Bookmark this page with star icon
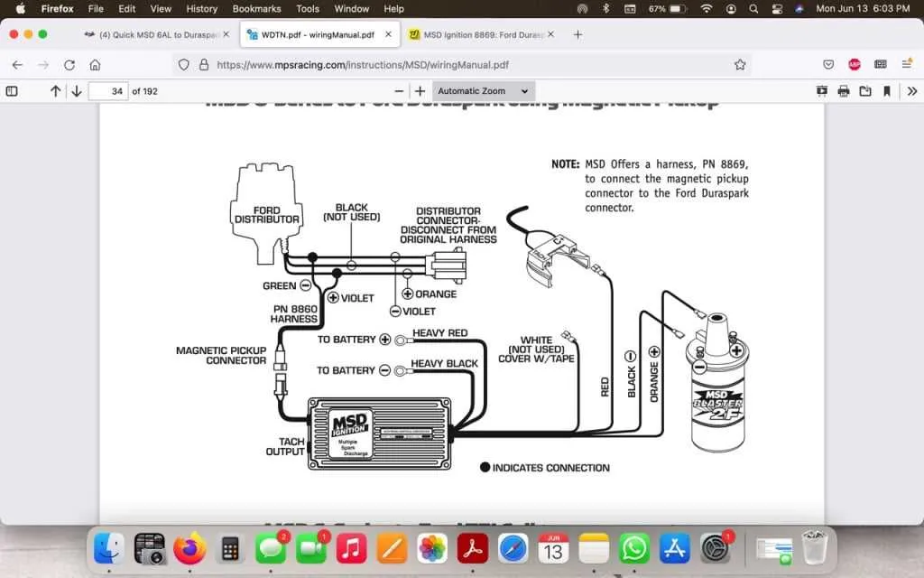 (740, 65)
